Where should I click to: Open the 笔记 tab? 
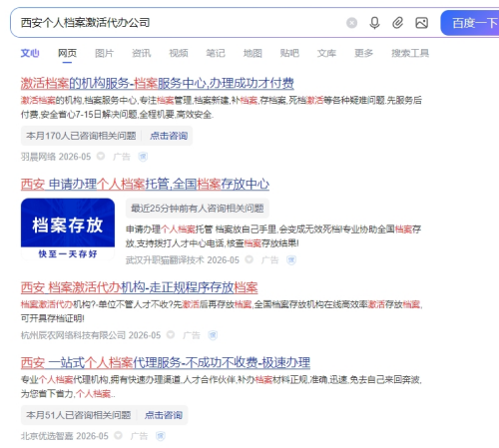[x=216, y=53]
